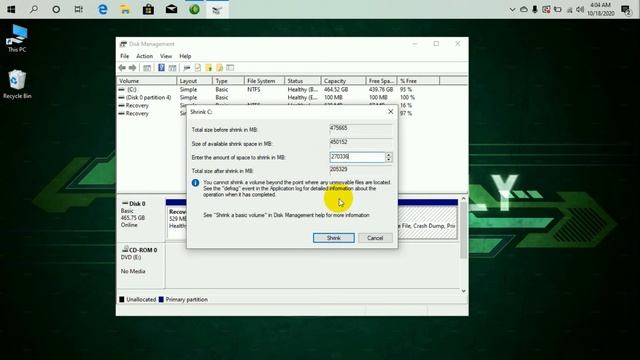640x360 pixels.
Task: Open the Action Center notification icon
Action: coord(625,9)
